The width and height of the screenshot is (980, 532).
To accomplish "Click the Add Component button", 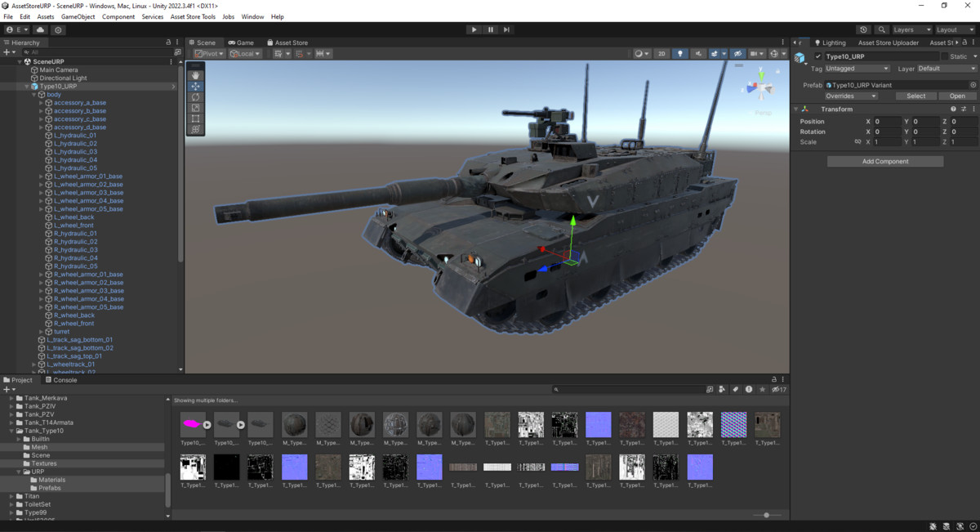I will click(x=884, y=161).
